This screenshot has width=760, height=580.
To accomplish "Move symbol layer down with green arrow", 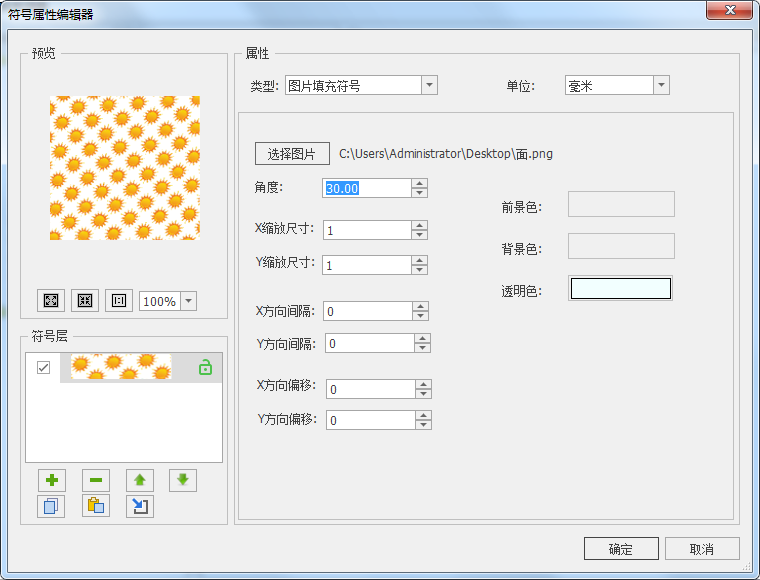I will (x=183, y=480).
